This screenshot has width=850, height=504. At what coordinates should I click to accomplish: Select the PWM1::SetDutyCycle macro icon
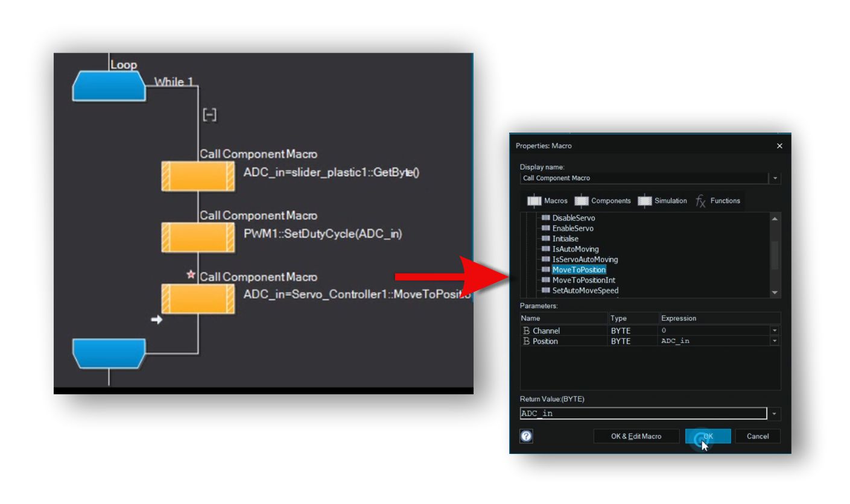click(x=198, y=237)
